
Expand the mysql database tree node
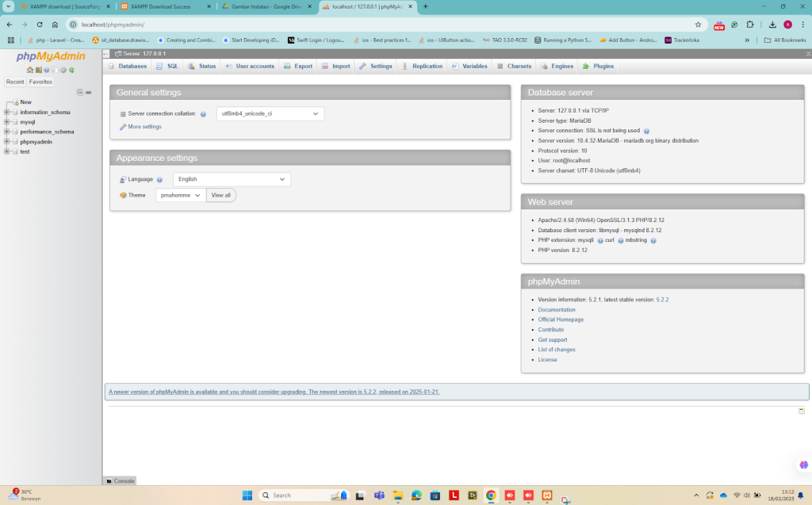[x=6, y=122]
